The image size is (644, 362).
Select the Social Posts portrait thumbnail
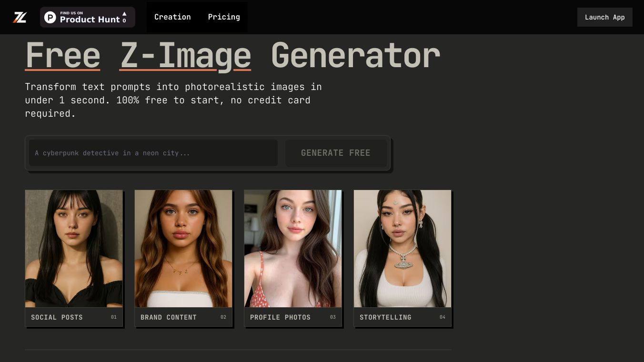point(74,249)
